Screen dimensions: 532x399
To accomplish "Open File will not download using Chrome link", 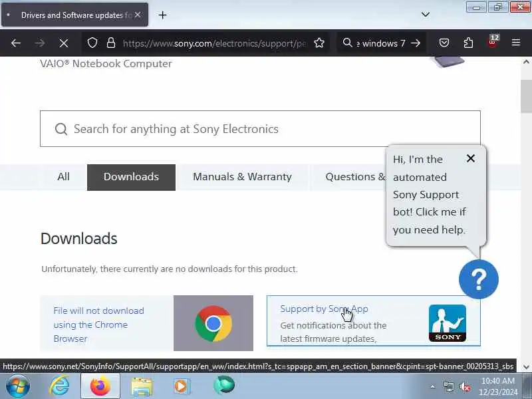I will pyautogui.click(x=98, y=325).
